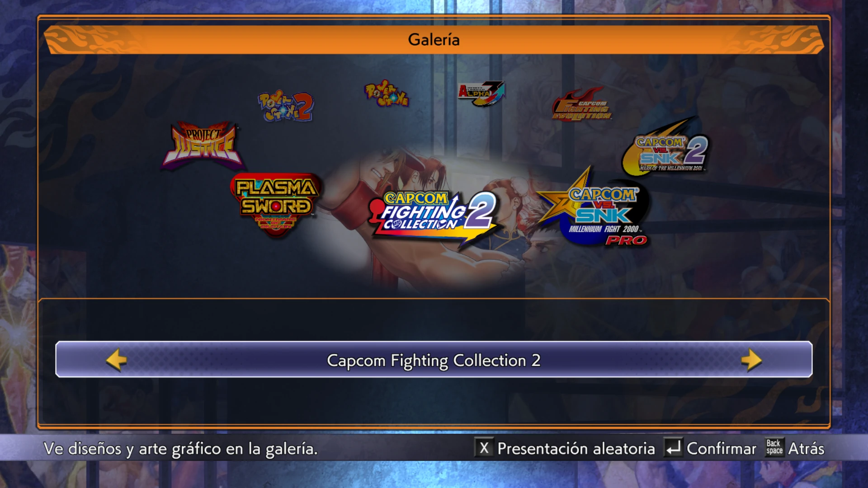
Task: Click the Confirmar label
Action: pyautogui.click(x=721, y=449)
